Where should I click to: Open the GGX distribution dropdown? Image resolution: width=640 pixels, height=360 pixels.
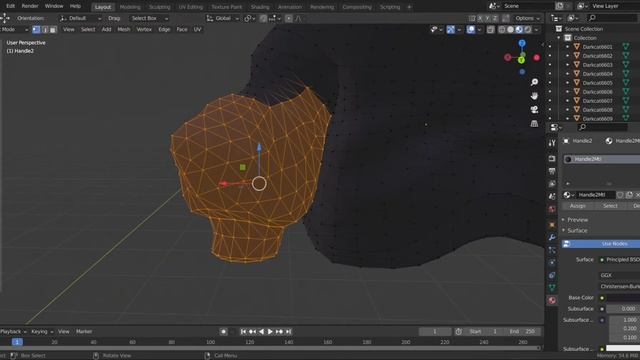tap(620, 275)
